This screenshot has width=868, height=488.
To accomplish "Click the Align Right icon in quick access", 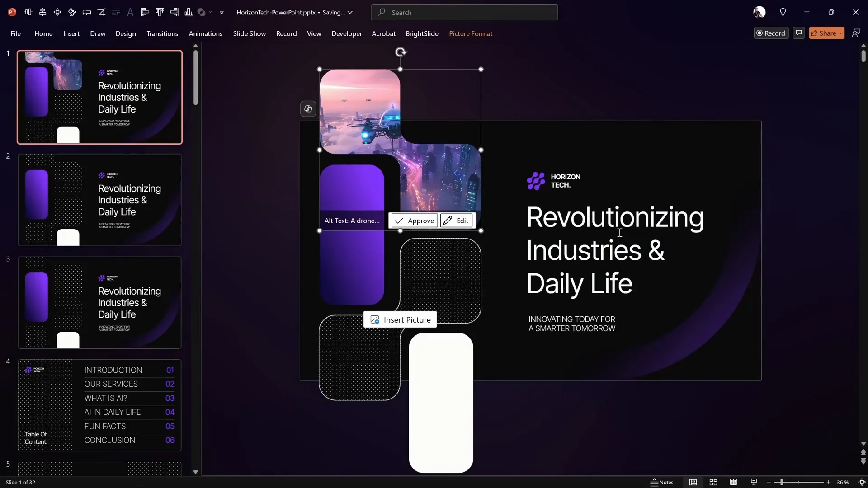I will (174, 12).
